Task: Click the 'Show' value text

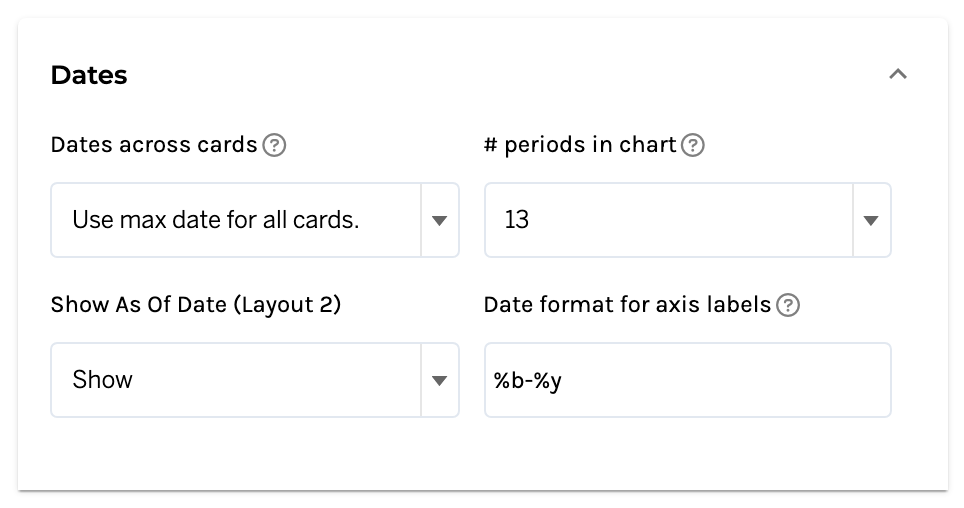Action: tap(103, 380)
